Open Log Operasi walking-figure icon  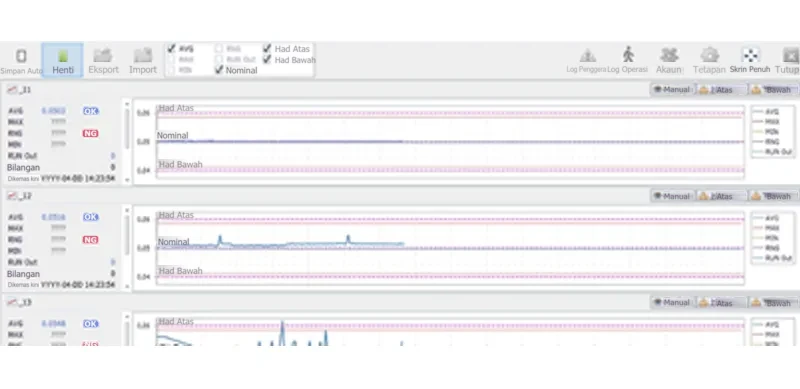[x=628, y=55]
